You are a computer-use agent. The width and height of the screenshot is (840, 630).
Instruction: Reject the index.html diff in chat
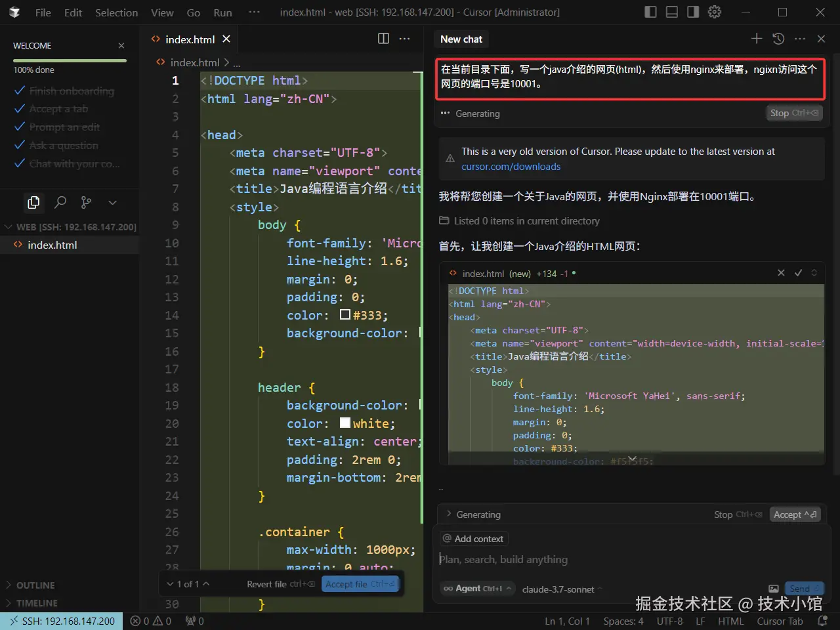click(781, 273)
